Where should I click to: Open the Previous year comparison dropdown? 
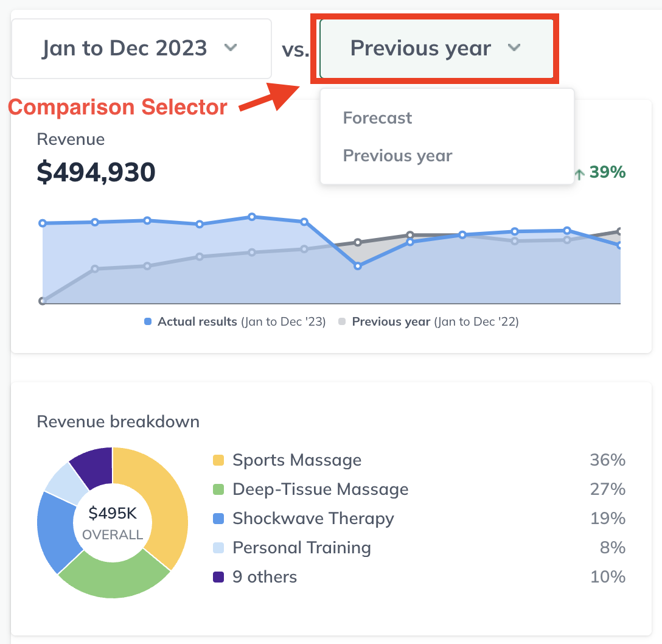434,48
